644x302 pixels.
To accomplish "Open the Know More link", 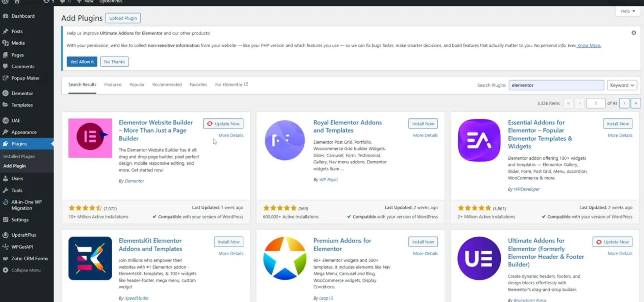I will click(x=589, y=45).
